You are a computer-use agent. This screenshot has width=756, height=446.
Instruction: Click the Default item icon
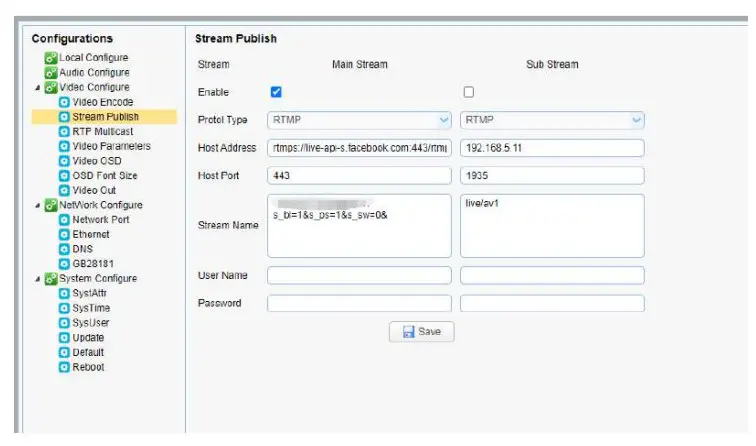pos(64,352)
